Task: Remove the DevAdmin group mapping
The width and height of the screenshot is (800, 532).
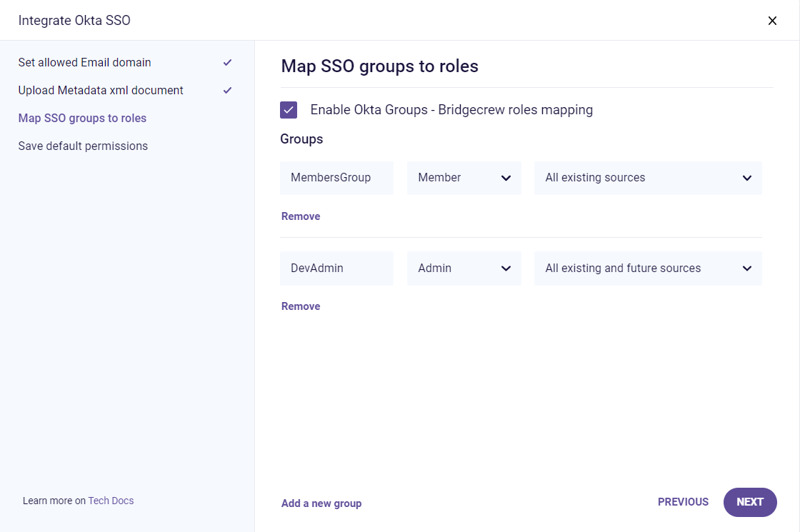Action: 301,306
